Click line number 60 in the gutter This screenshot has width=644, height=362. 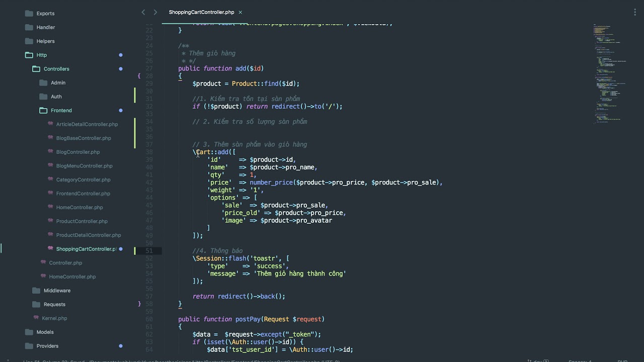coord(149,319)
